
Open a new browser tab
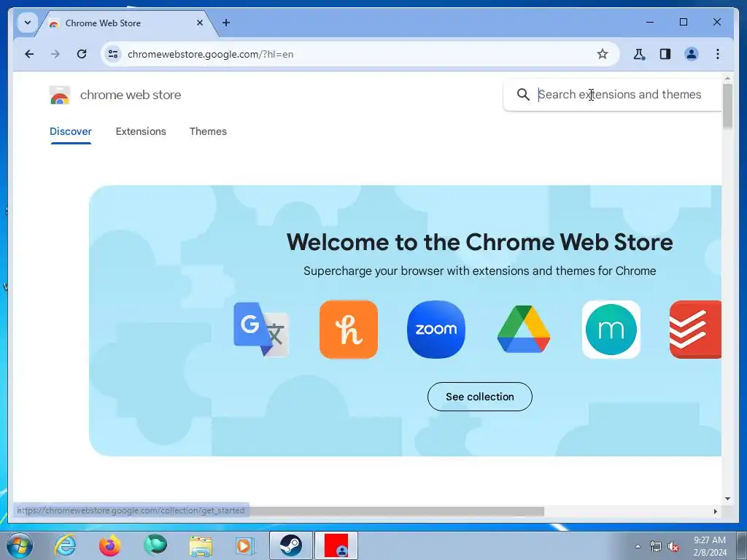click(226, 23)
